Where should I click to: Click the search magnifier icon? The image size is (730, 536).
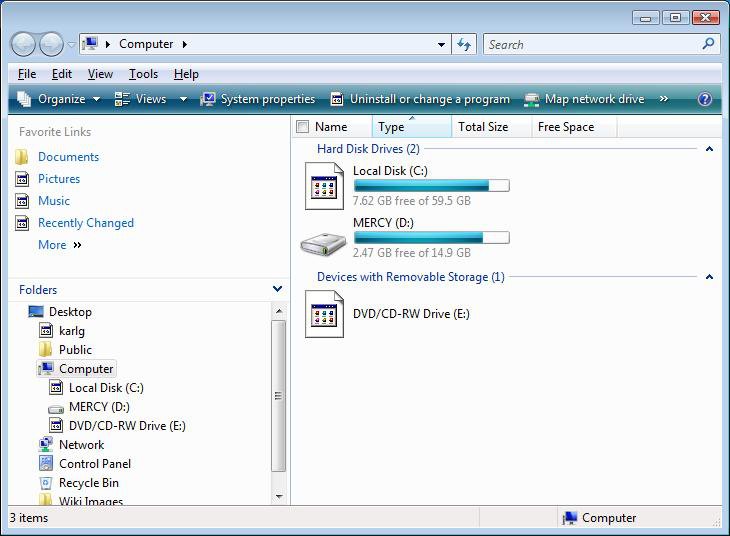pyautogui.click(x=708, y=44)
